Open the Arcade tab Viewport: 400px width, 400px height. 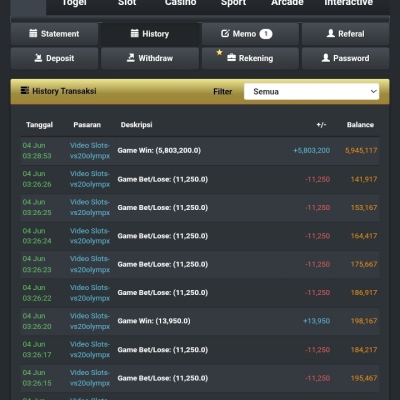click(287, 3)
